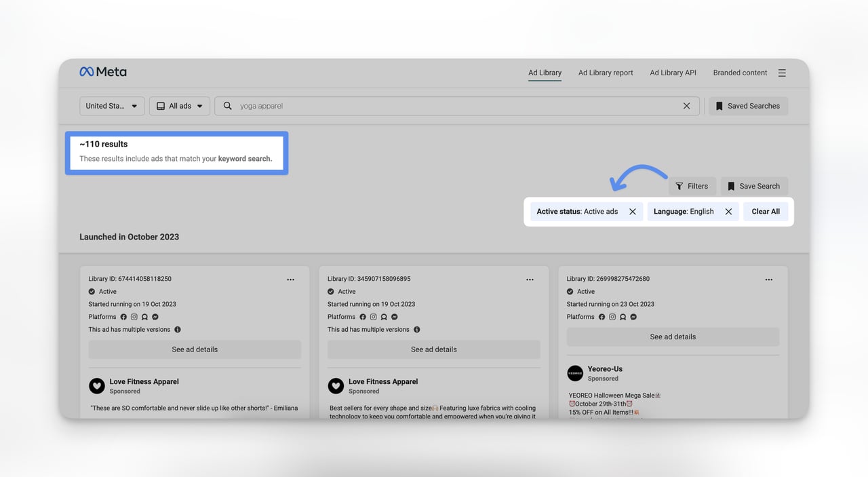Click Love Fitness Apparel avatar in second ad
868x477 pixels.
coord(336,386)
